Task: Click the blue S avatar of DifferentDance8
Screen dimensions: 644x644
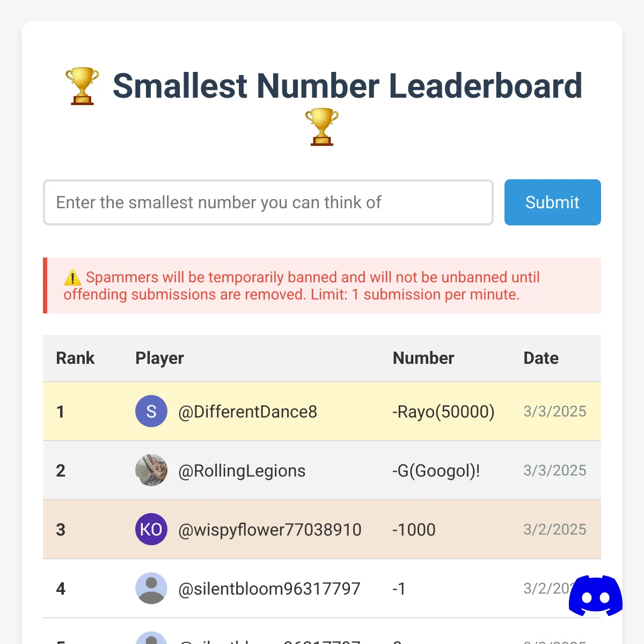Action: tap(151, 411)
